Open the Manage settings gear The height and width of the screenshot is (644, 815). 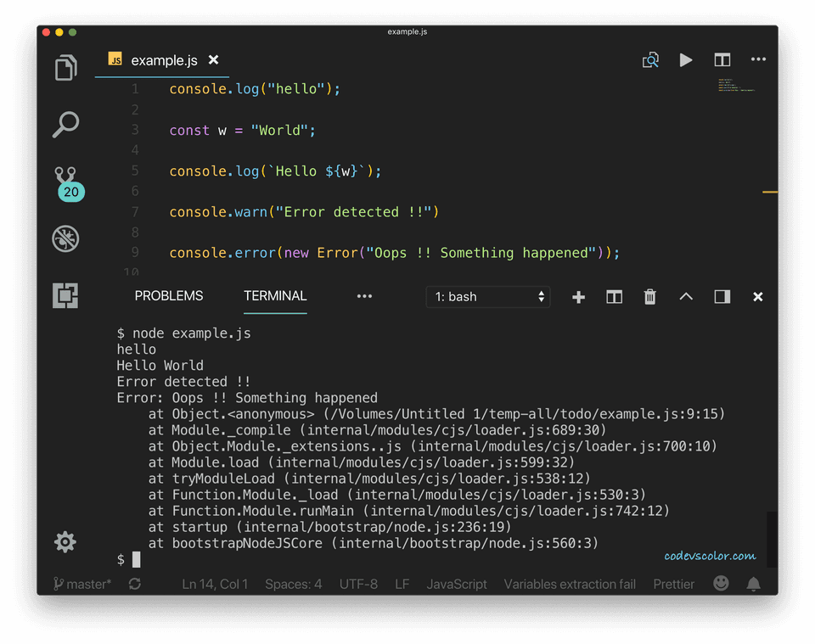[65, 541]
